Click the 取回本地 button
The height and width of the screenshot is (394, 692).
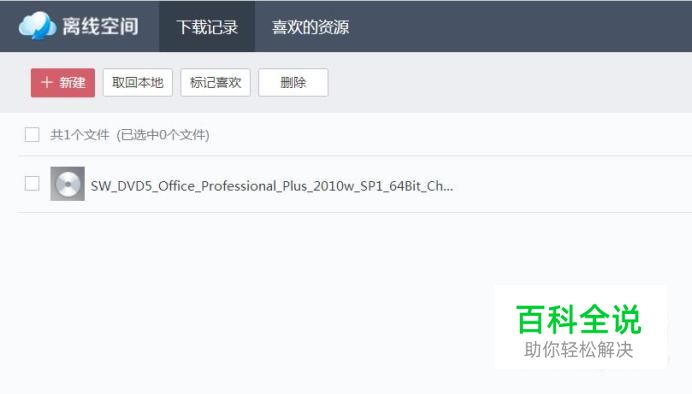pos(138,83)
